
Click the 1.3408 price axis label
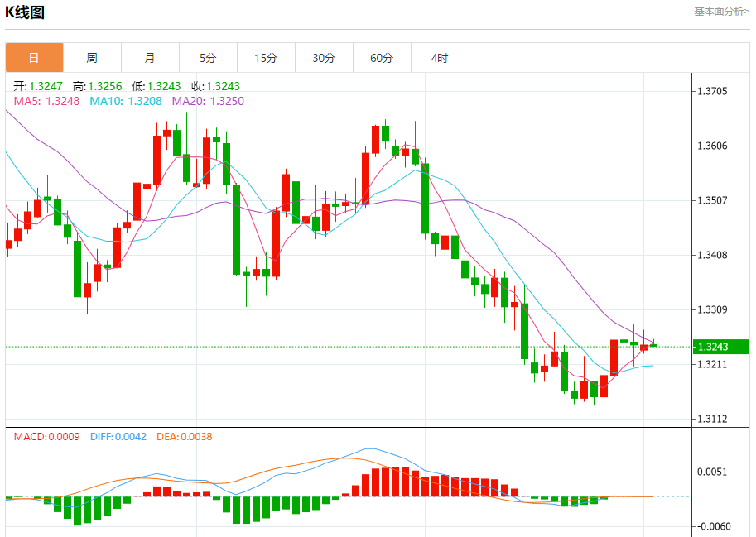(713, 255)
